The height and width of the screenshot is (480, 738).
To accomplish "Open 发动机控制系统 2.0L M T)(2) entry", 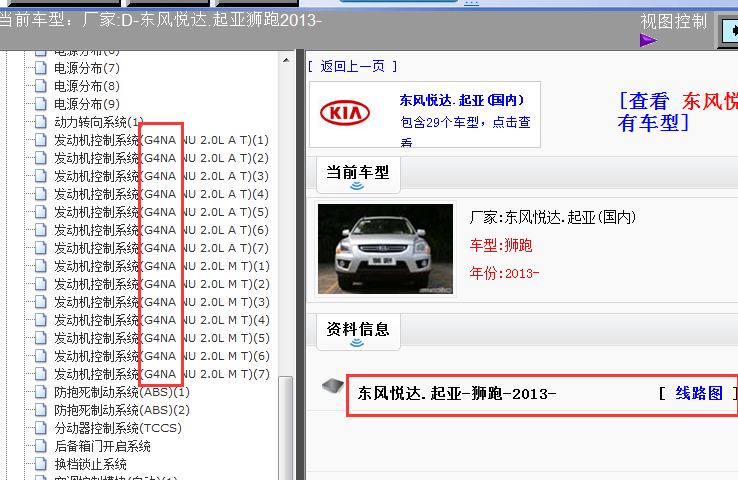I will 161,284.
